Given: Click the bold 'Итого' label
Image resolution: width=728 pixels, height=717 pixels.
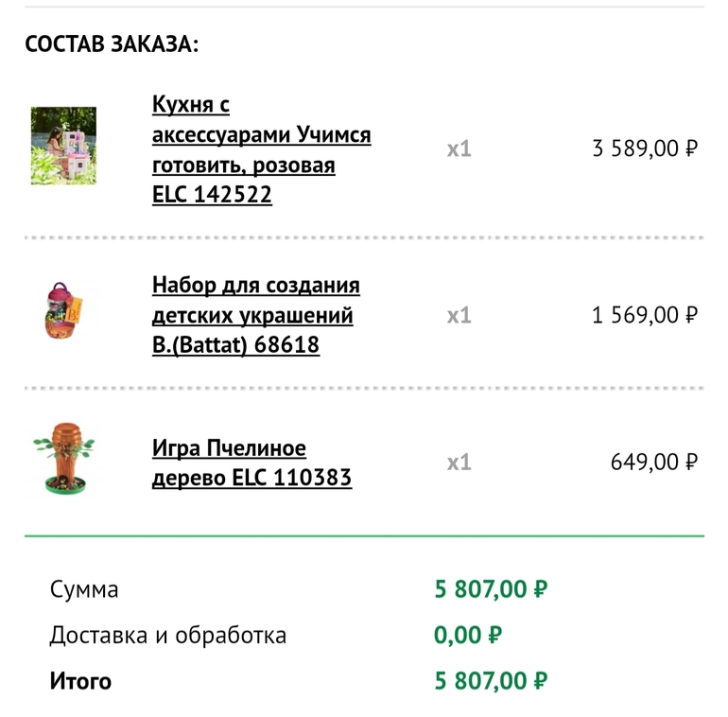Looking at the screenshot, I should tap(80, 681).
